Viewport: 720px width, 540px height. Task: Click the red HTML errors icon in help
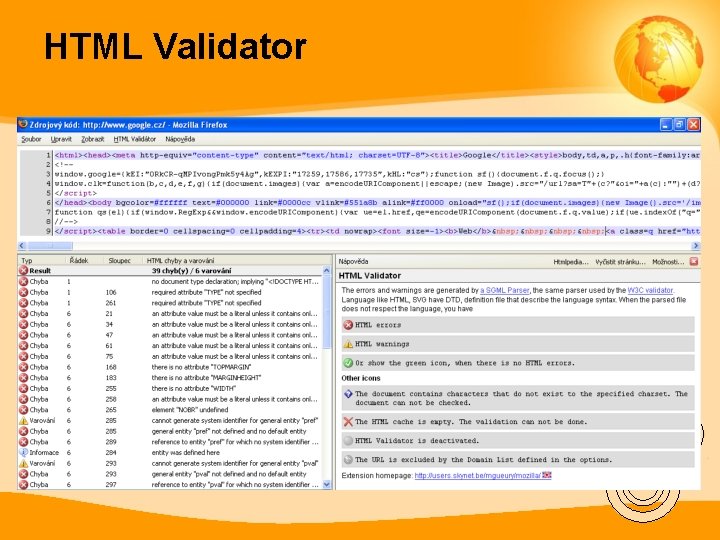348,325
